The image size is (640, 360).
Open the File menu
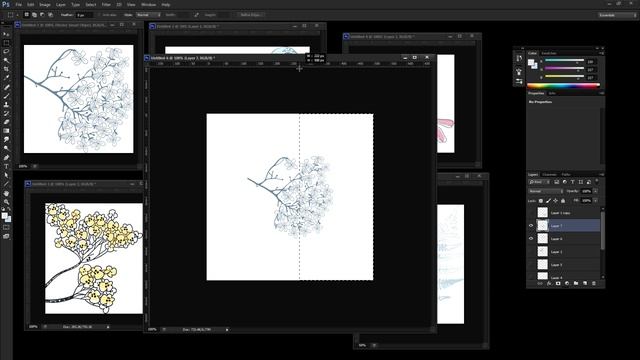coord(18,4)
